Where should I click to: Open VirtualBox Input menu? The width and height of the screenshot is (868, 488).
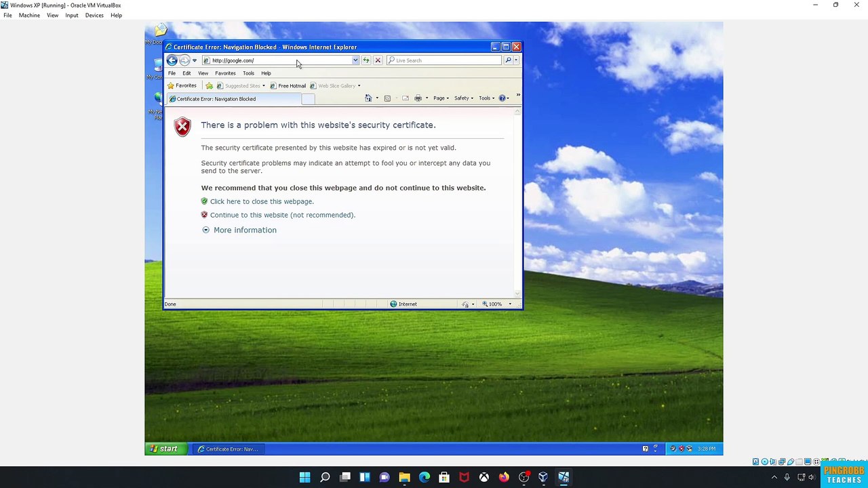coord(72,15)
